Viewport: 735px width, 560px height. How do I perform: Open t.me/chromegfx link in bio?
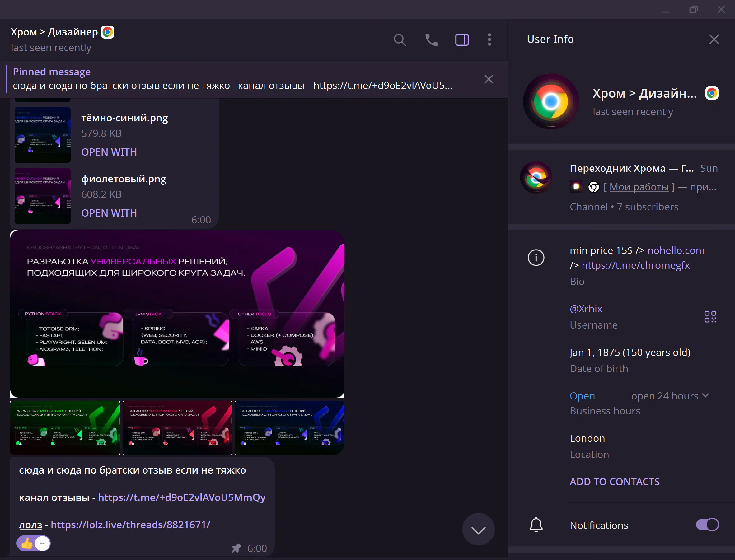pyautogui.click(x=635, y=265)
